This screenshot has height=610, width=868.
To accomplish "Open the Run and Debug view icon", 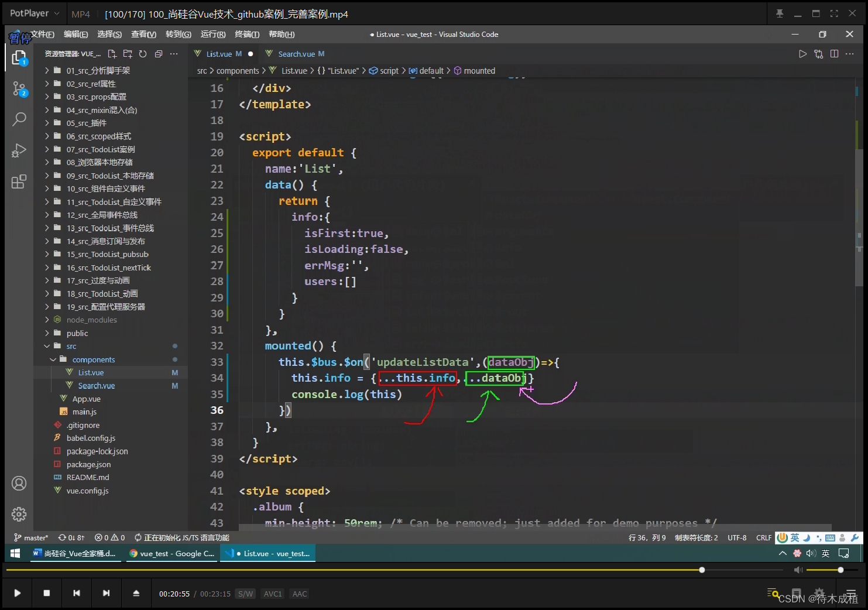I will pyautogui.click(x=19, y=150).
